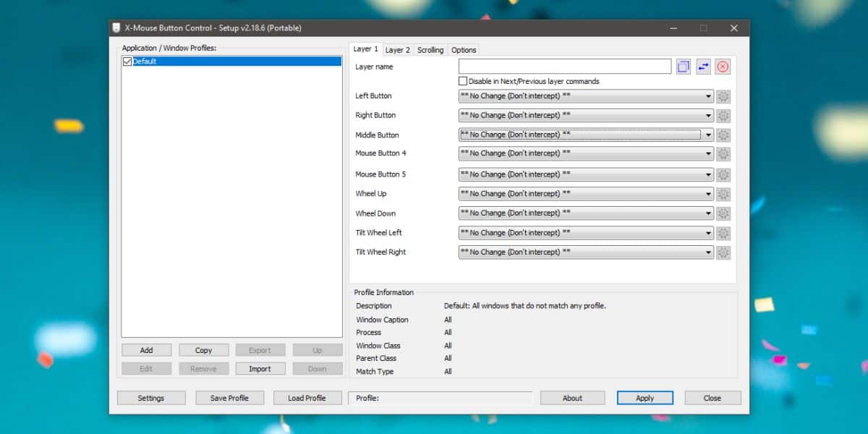This screenshot has height=434, width=868.
Task: Open settings gear for Mouse Button 4
Action: tap(723, 154)
